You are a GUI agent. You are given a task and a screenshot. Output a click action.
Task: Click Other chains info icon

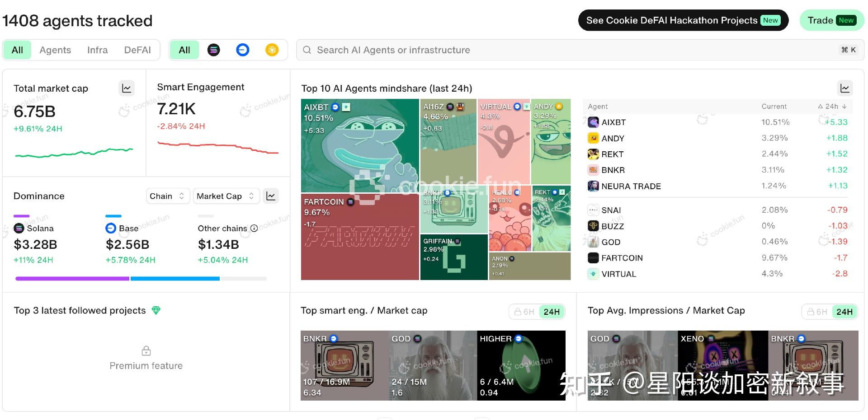pyautogui.click(x=254, y=228)
